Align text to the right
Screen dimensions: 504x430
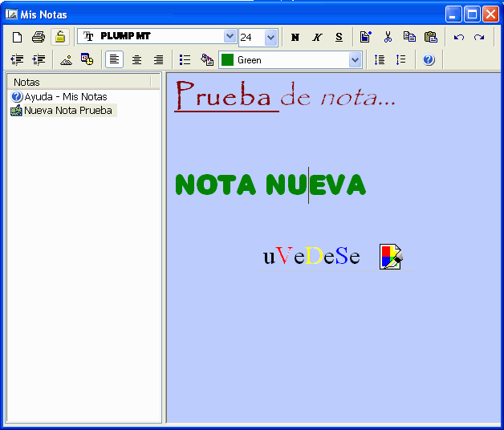[158, 60]
